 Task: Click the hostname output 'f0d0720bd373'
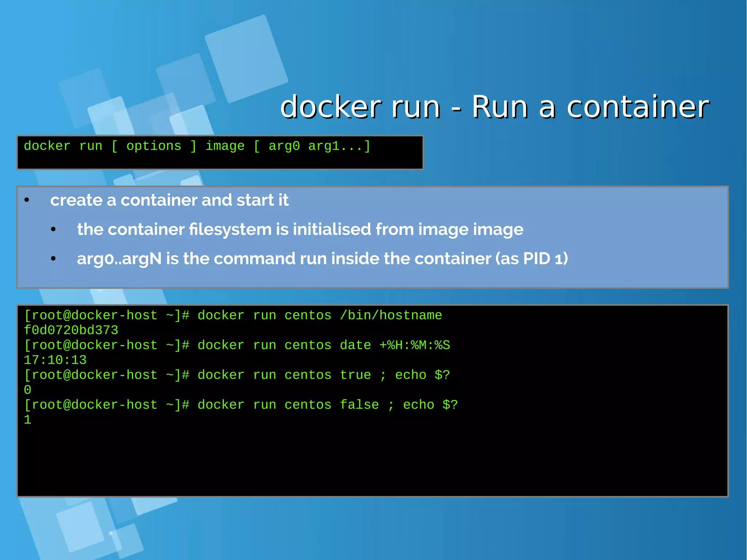pyautogui.click(x=71, y=330)
